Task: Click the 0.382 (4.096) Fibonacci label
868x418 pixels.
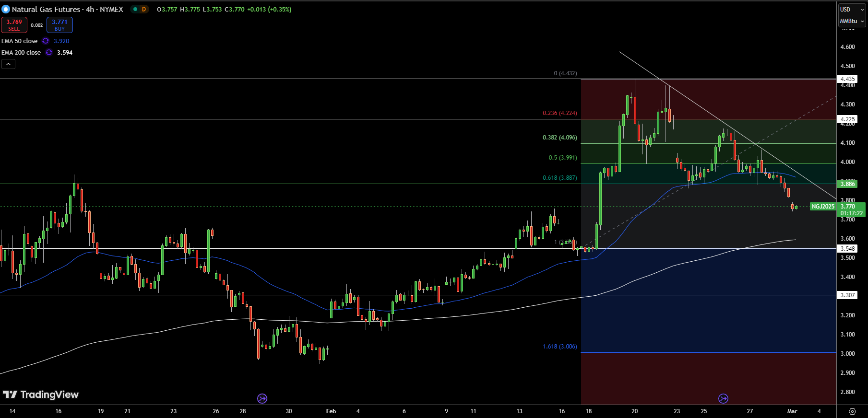Action: [560, 138]
